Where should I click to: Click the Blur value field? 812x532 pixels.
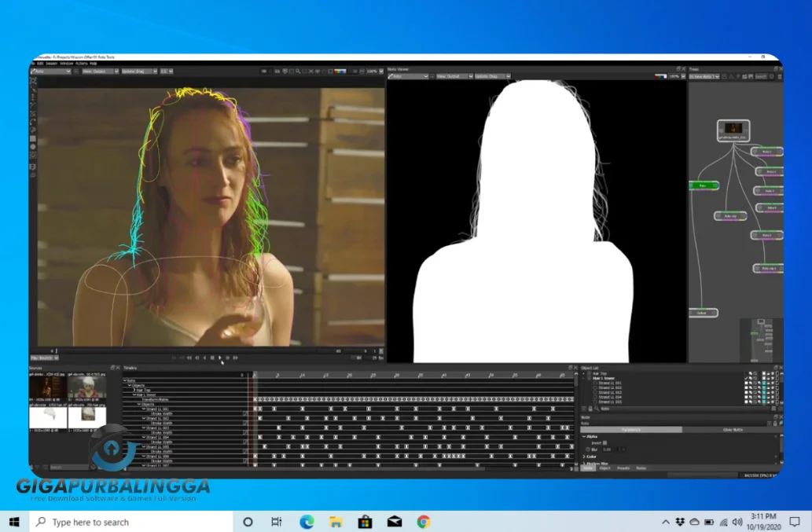609,449
